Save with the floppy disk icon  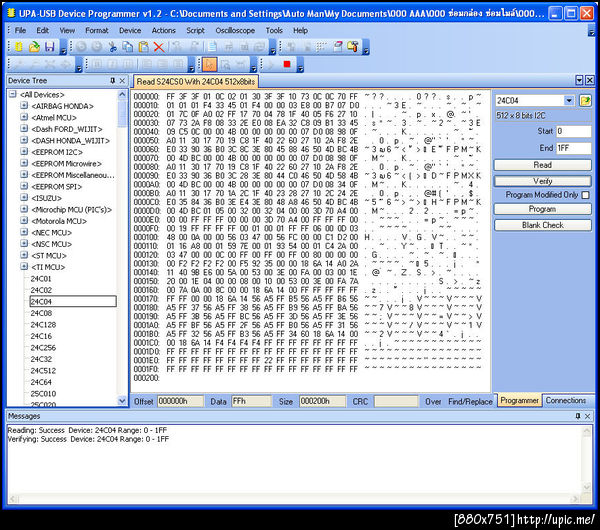click(49, 47)
